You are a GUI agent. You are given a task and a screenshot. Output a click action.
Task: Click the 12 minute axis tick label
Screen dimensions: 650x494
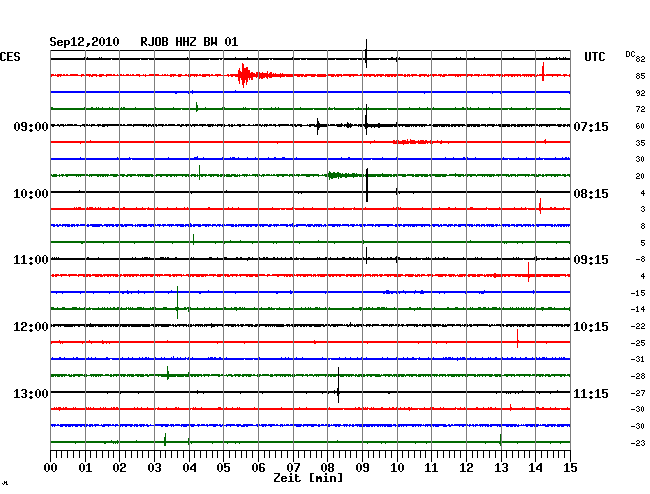coord(466,467)
